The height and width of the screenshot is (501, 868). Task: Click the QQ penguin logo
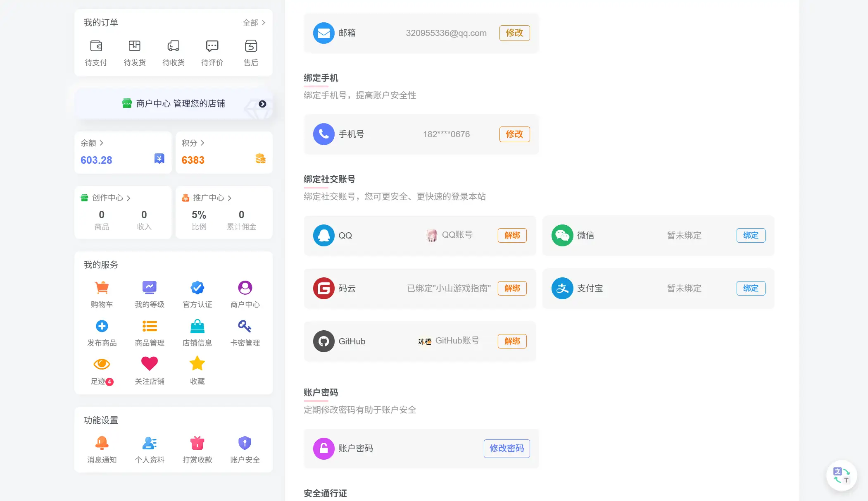point(323,236)
